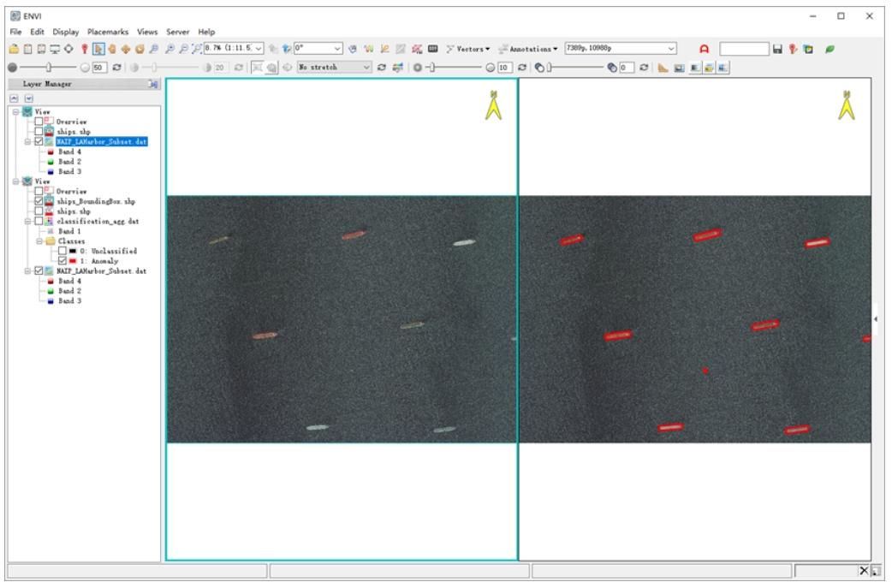Click the status bar X button
Screen dimensions: 892x588
tap(864, 570)
